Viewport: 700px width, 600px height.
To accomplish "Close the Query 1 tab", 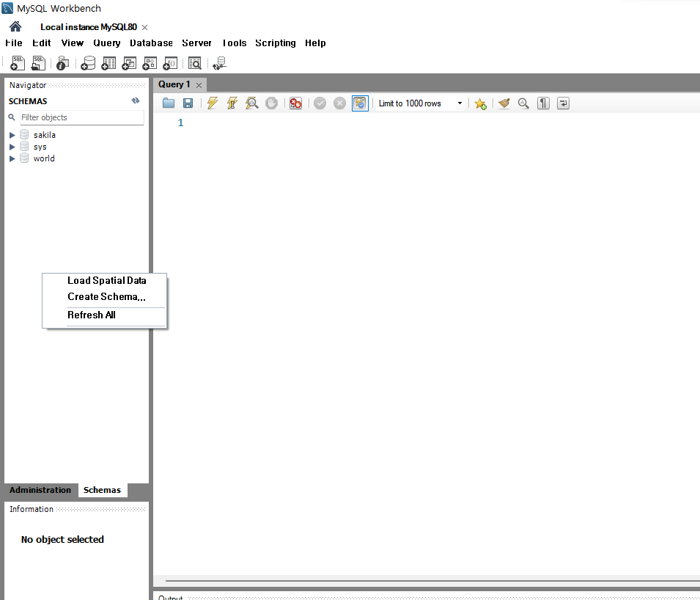I will click(199, 85).
